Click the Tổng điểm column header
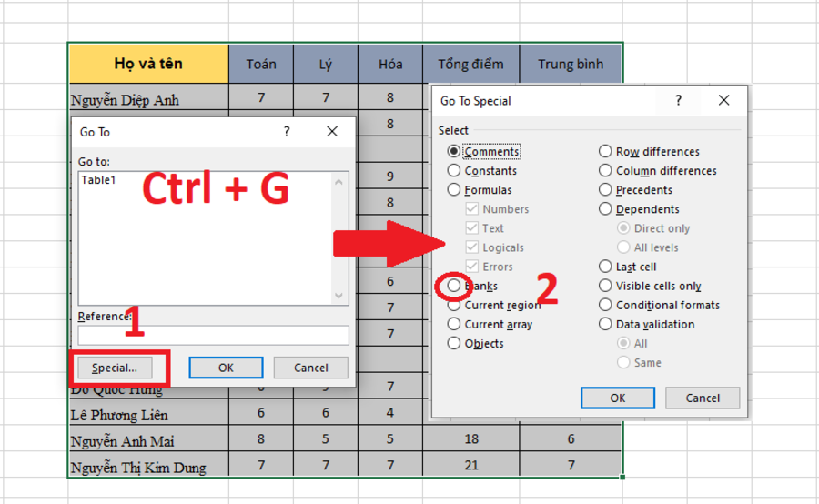The image size is (819, 504). pos(471,64)
